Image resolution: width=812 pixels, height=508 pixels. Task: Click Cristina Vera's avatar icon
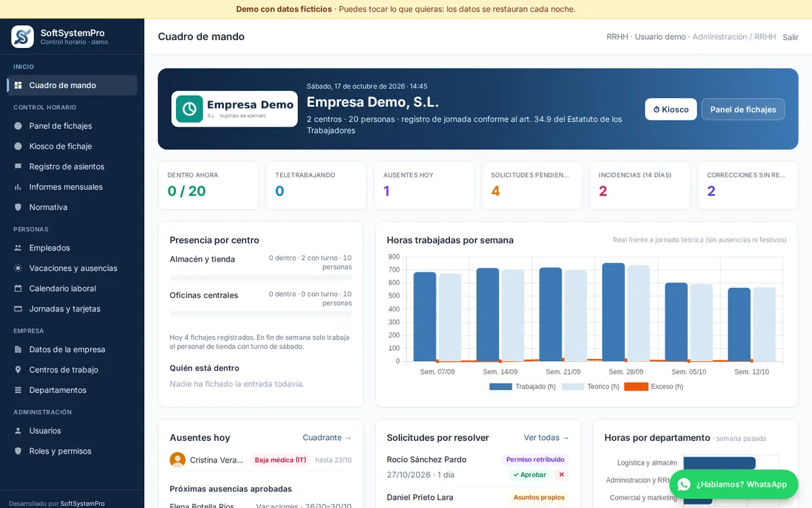coord(177,460)
